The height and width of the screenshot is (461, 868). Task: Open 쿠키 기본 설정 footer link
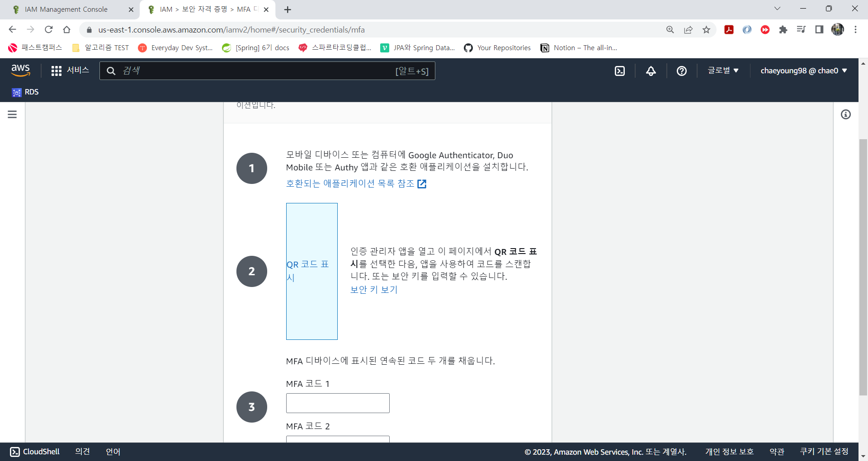(x=824, y=452)
